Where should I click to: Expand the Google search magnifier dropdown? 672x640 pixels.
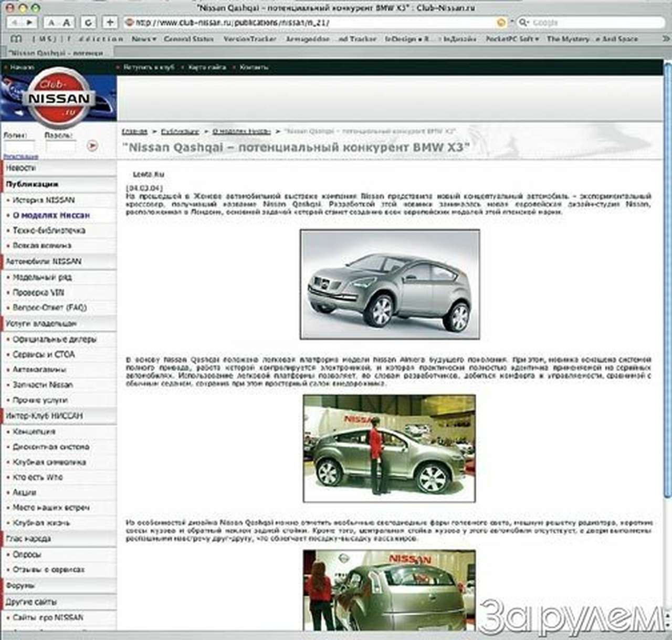pyautogui.click(x=523, y=23)
